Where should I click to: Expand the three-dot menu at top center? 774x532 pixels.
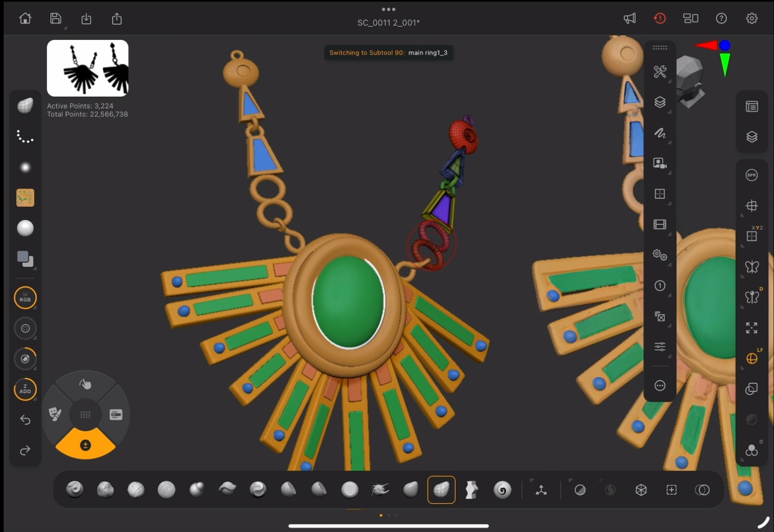click(x=388, y=9)
